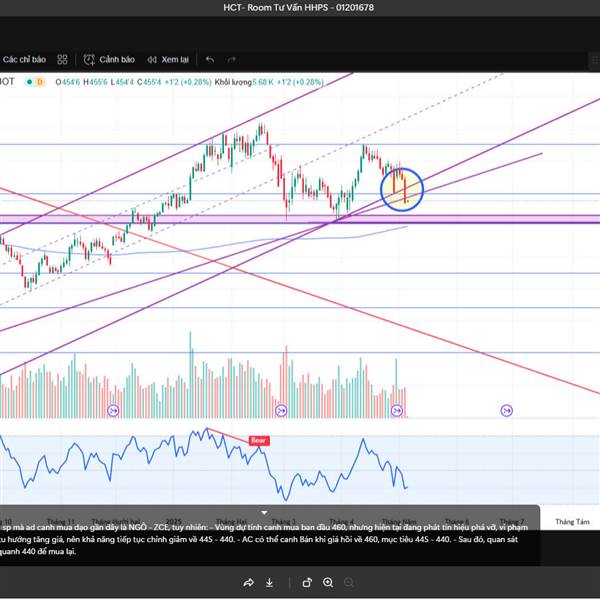Click the grip icon at toolbar right edge
The width and height of the screenshot is (600, 600).
click(595, 60)
